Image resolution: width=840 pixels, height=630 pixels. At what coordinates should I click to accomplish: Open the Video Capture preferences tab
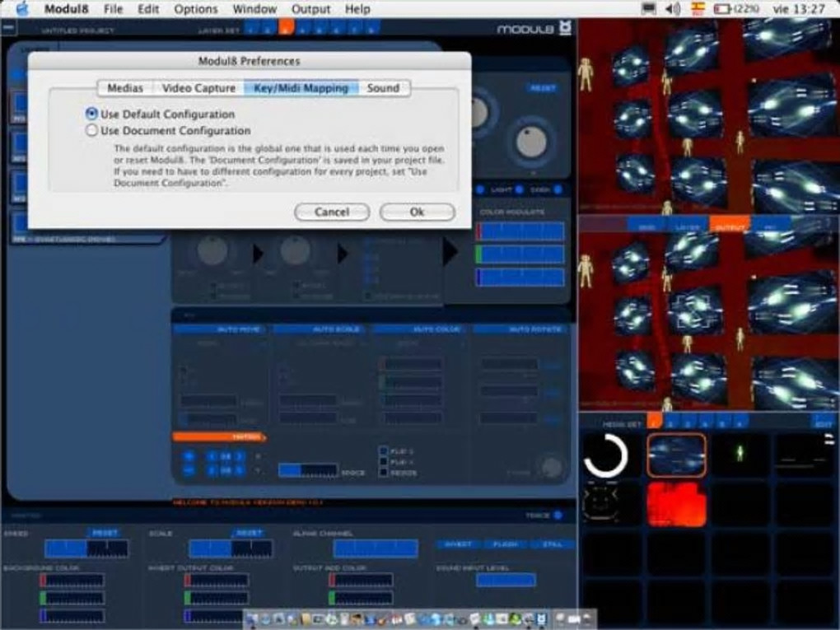click(x=198, y=88)
